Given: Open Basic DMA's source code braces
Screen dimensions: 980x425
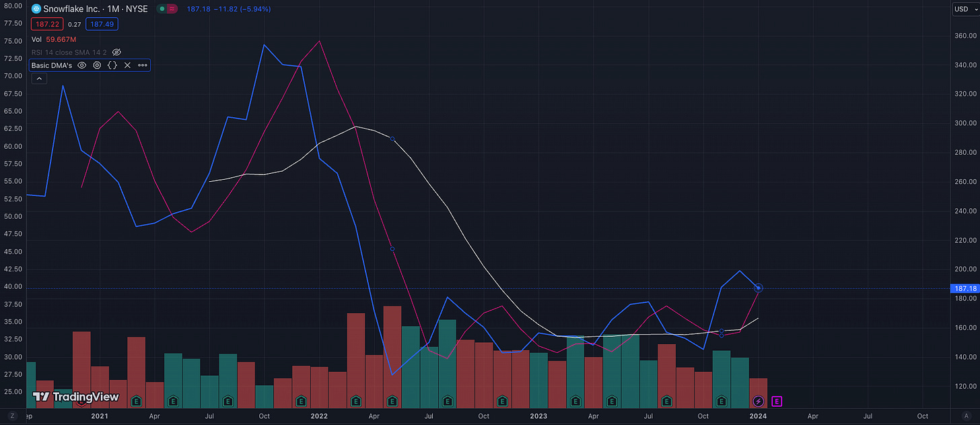Looking at the screenshot, I should [112, 65].
